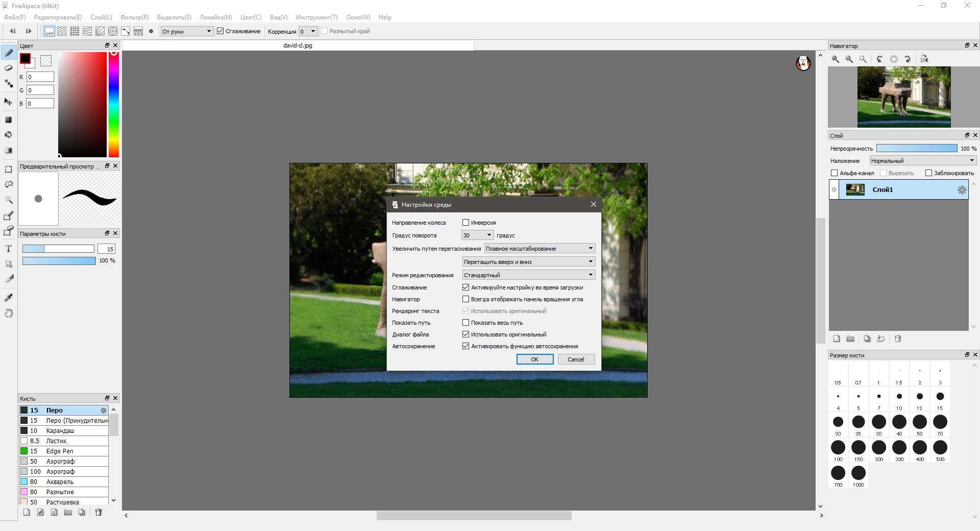Viewport: 980px width, 531px height.
Task: Select the Magic Wand tool
Action: pos(9,200)
